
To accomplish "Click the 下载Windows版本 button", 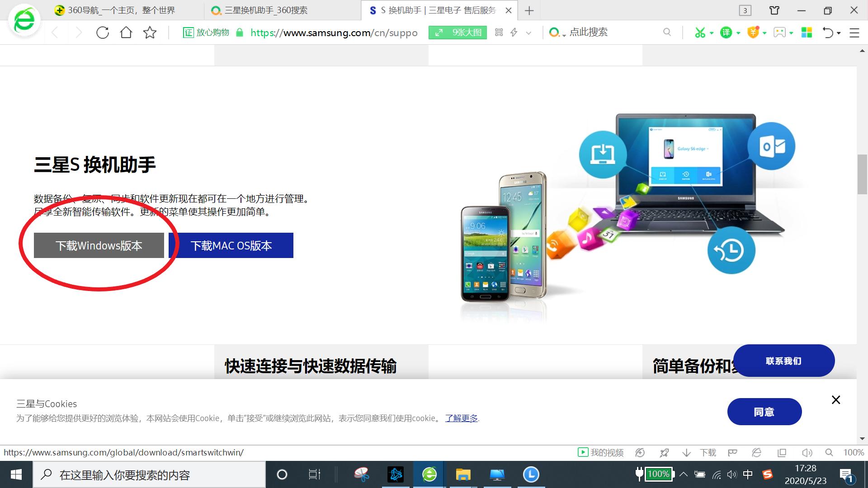I will [99, 245].
